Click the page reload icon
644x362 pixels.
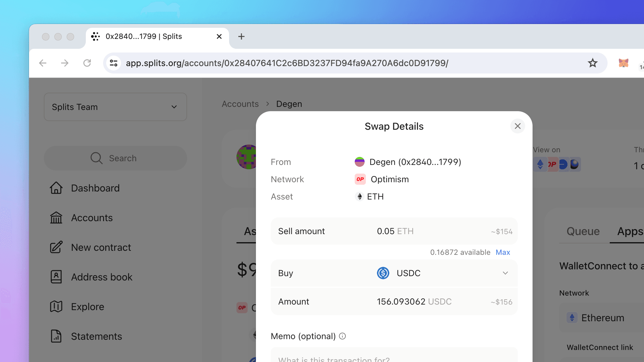(87, 63)
